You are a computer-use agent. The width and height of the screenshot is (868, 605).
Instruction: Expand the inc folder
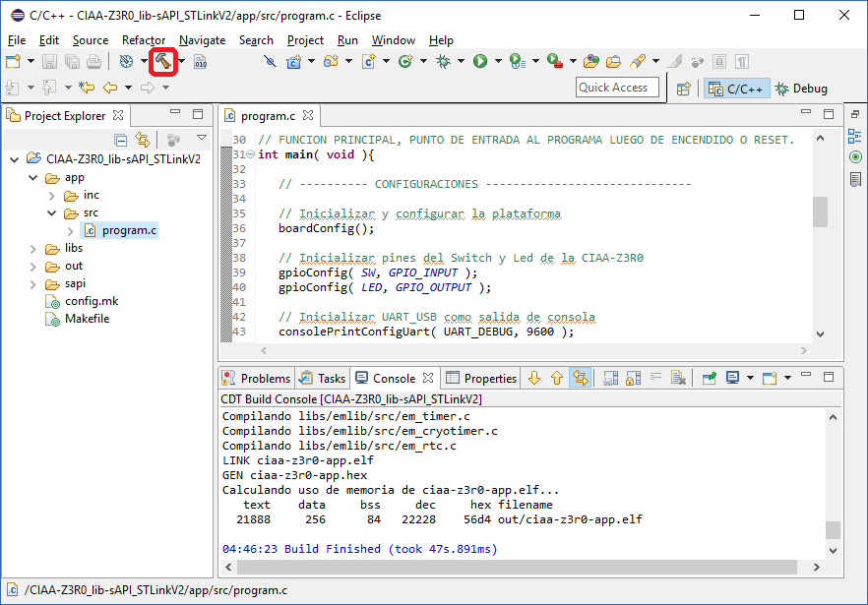(x=51, y=196)
